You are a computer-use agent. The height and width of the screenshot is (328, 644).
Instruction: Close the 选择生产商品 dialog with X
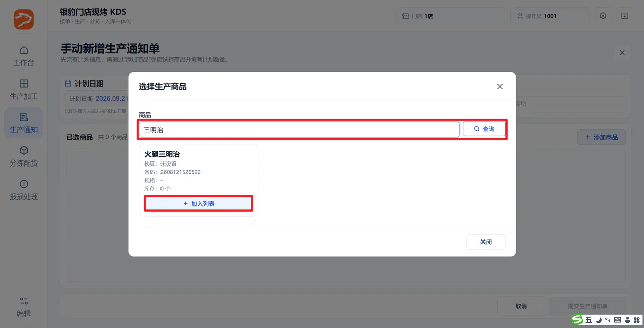pyautogui.click(x=500, y=87)
